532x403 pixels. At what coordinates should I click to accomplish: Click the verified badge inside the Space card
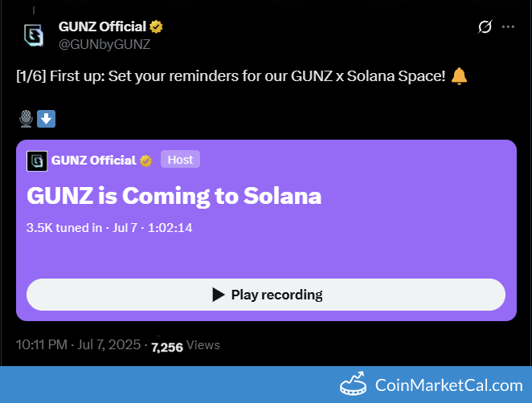[146, 160]
